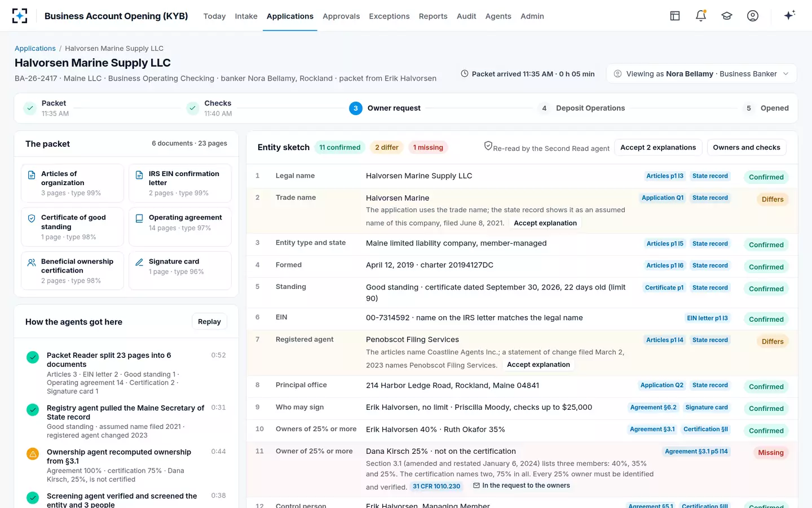Viewport: 812px width, 508px height.
Task: Click the clock icon by Packet arrived
Action: [x=465, y=74]
